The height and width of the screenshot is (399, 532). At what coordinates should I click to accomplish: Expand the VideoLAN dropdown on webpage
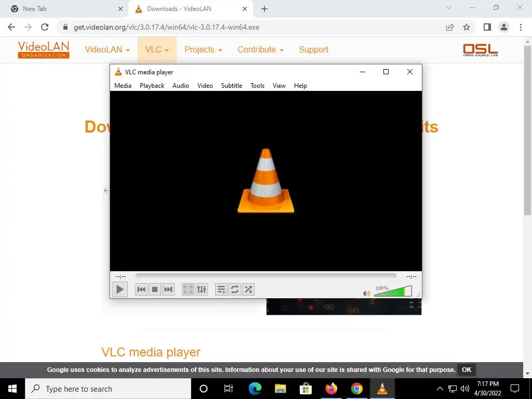pos(107,49)
